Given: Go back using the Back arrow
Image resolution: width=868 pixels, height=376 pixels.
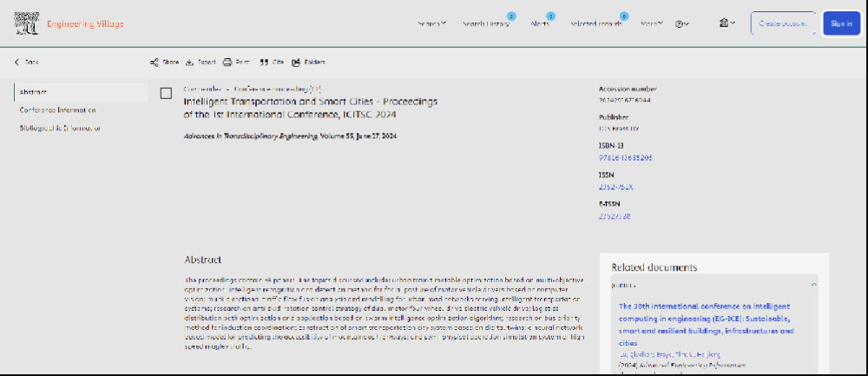Looking at the screenshot, I should (x=17, y=63).
